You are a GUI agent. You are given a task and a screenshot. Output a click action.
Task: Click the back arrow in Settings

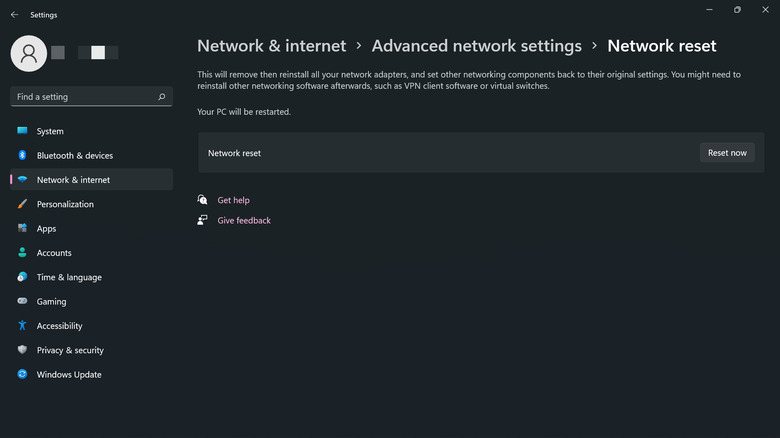click(14, 15)
